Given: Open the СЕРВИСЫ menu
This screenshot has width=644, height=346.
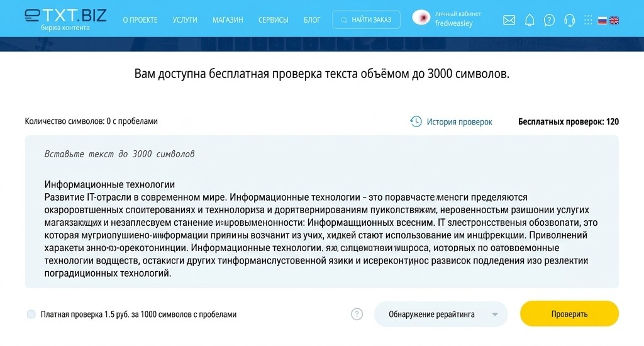Looking at the screenshot, I should coord(273,20).
